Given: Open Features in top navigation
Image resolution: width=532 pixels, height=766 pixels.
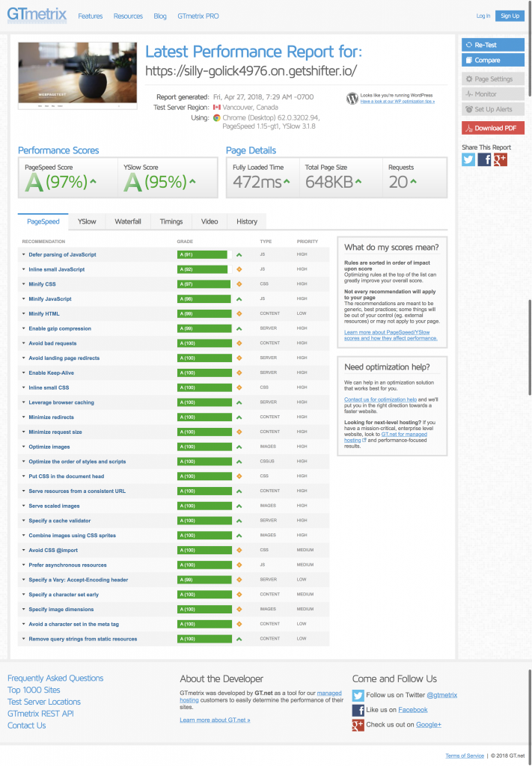Looking at the screenshot, I should tap(91, 16).
